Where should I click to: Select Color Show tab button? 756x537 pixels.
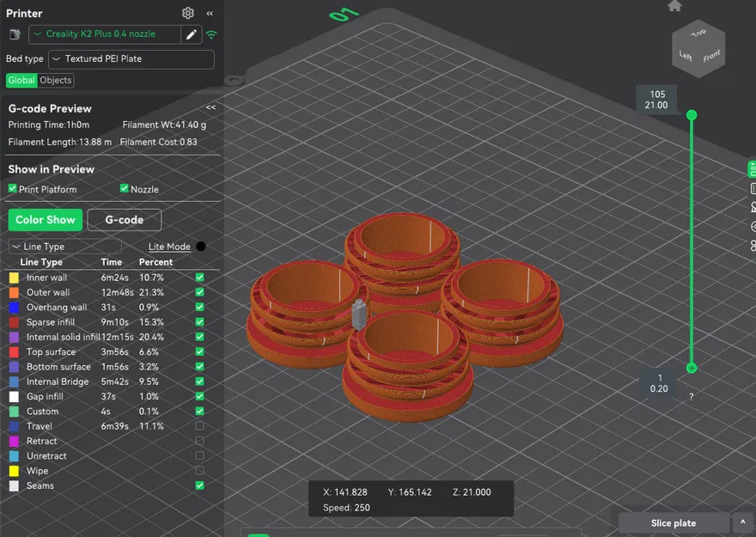(46, 220)
